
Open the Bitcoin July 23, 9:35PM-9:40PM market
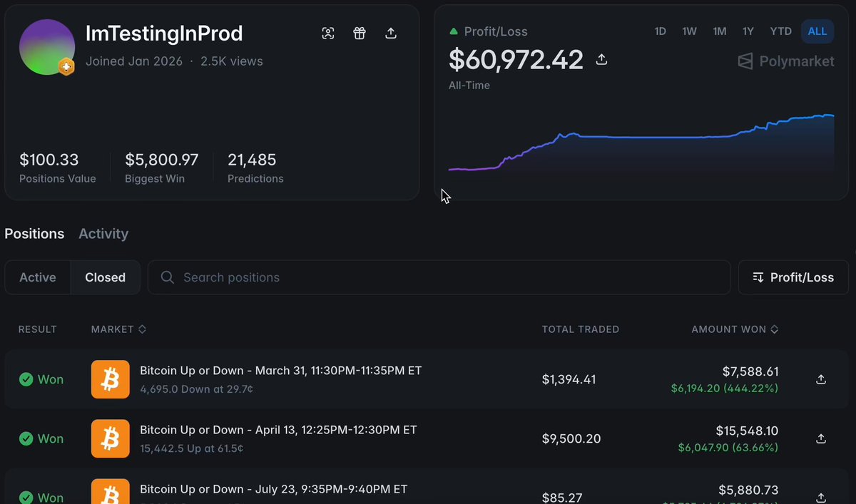pyautogui.click(x=274, y=489)
